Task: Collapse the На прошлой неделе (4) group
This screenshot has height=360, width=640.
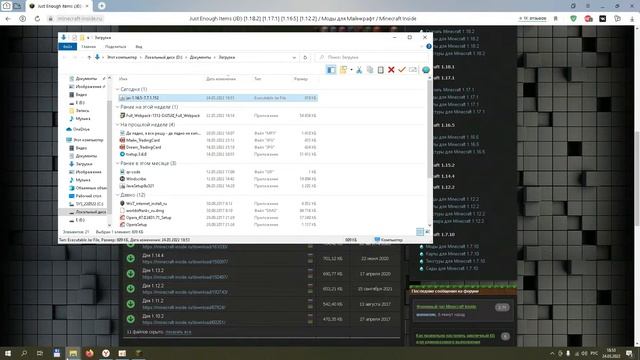Action: coord(118,124)
